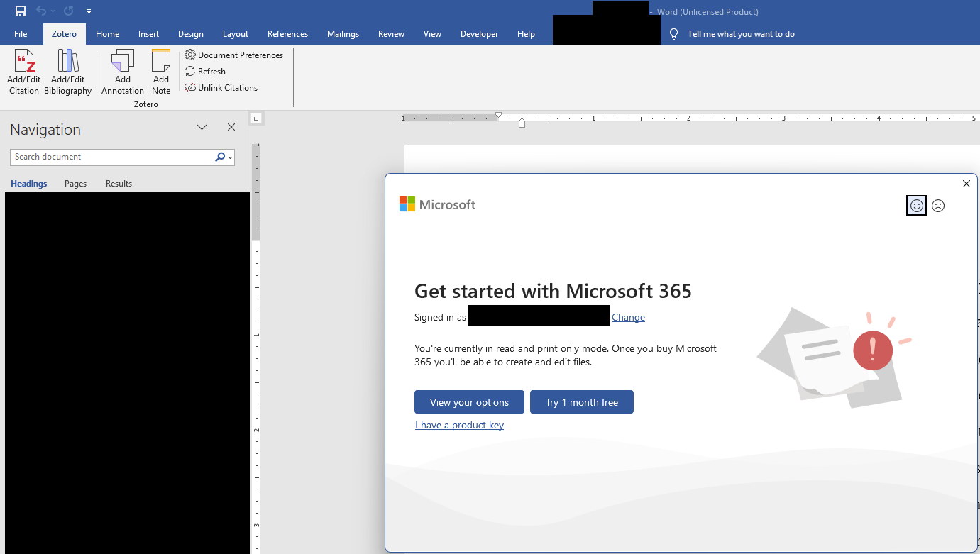Image resolution: width=980 pixels, height=554 pixels.
Task: Click the first line indent ruler marker
Action: point(498,114)
